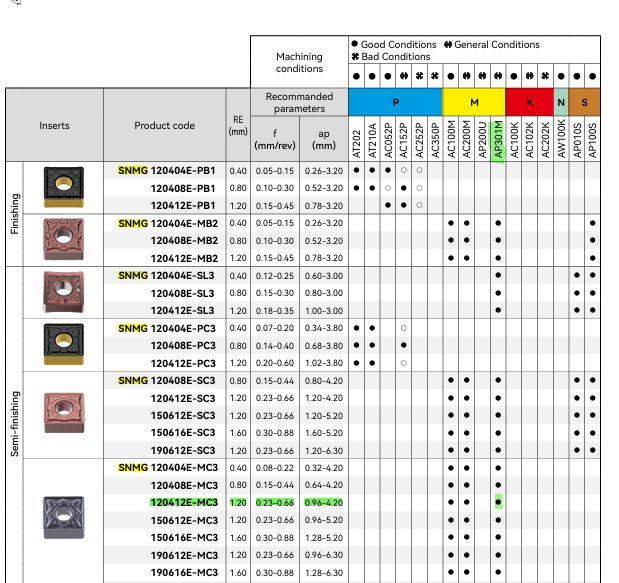Click the product code SNMG 120408E-SC3
Screen dimensions: 619x583
tap(167, 381)
